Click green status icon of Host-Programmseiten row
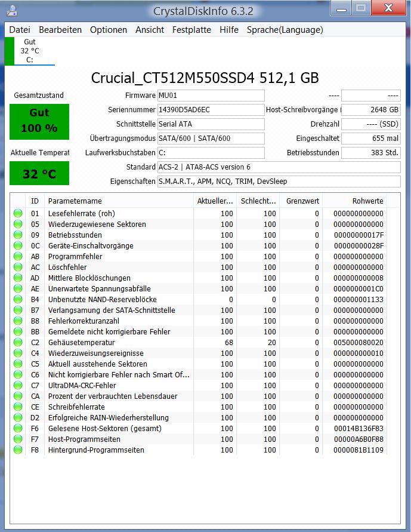The image size is (411, 532). (x=18, y=439)
